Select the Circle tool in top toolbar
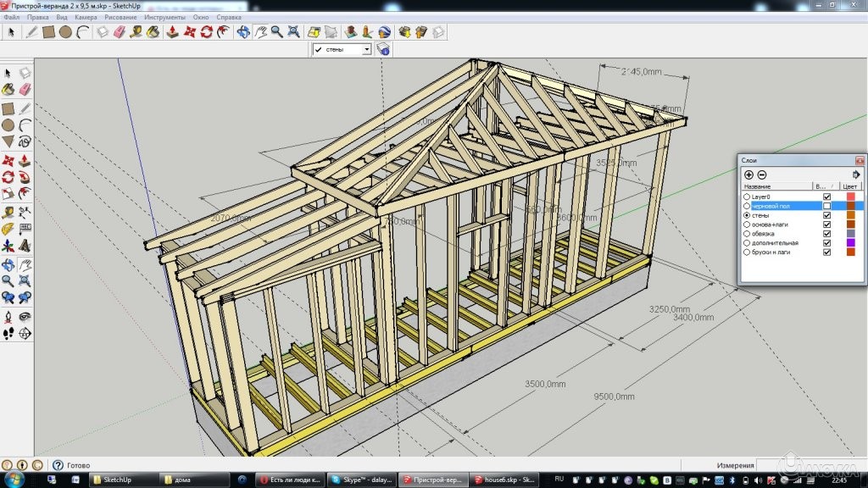 [x=66, y=32]
